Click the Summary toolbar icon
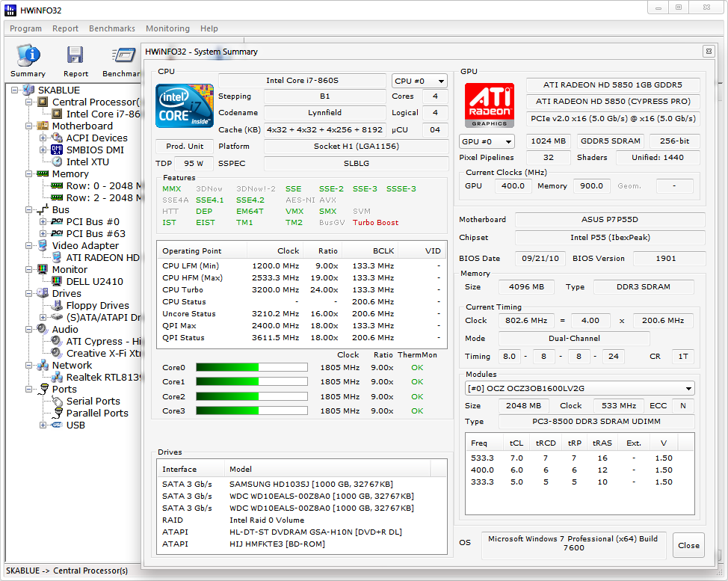Viewport: 728px width, 581px height. pos(28,56)
